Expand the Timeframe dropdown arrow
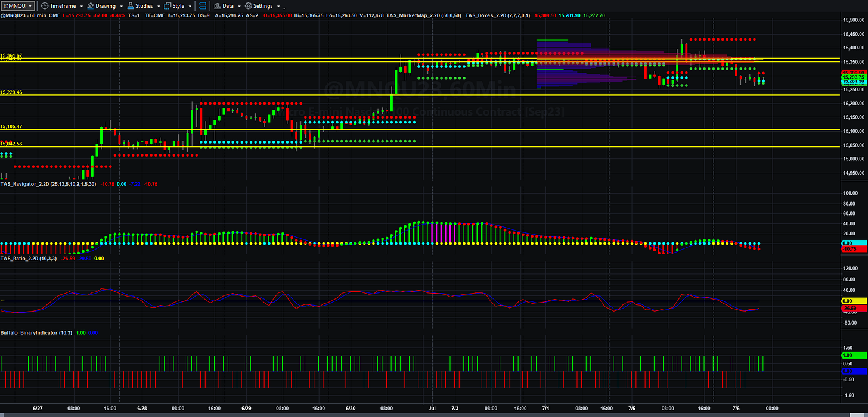868x417 pixels. [82, 6]
